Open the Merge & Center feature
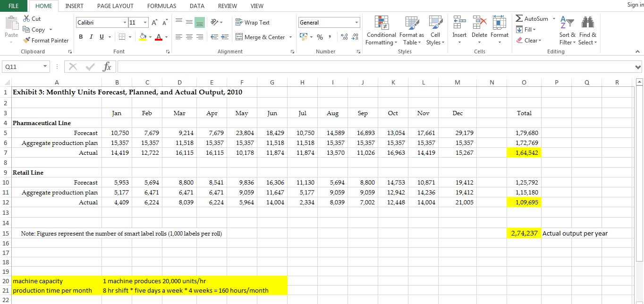 (x=261, y=37)
